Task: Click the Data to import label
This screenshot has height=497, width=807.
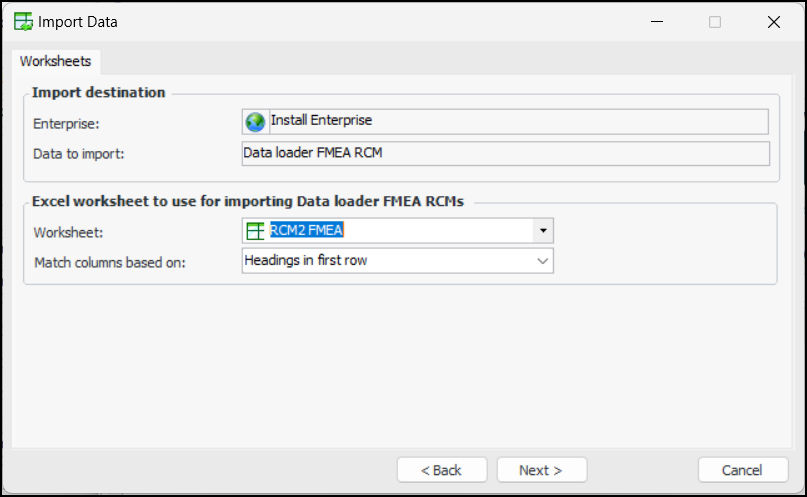Action: [77, 153]
